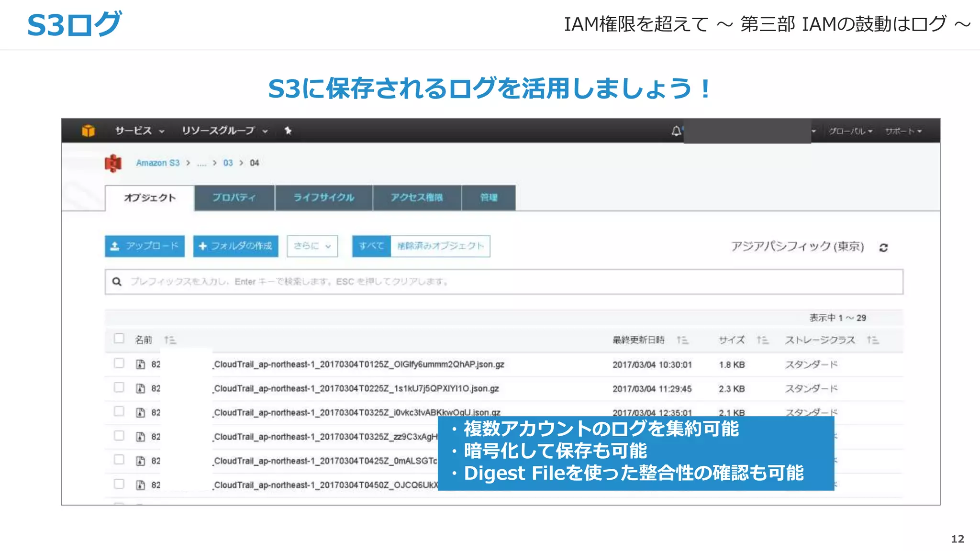Image resolution: width=980 pixels, height=551 pixels.
Task: Click the red Amazon S3 service icon
Action: click(113, 163)
